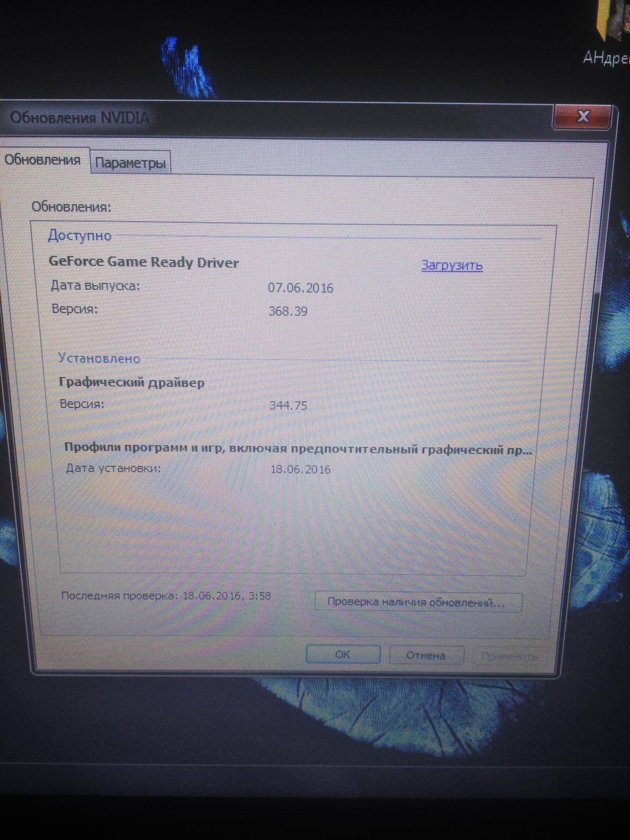630x840 pixels.
Task: Click the installed version 344.75
Action: click(x=288, y=405)
